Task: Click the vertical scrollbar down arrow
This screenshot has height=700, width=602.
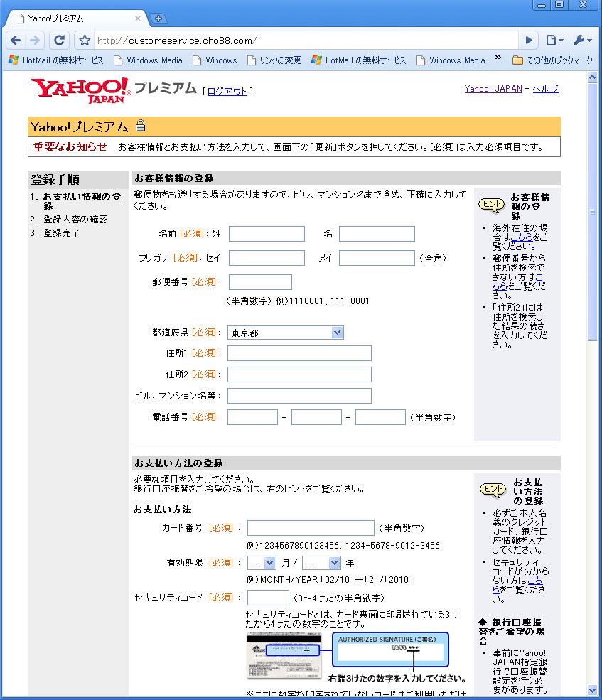Action: coord(593,690)
